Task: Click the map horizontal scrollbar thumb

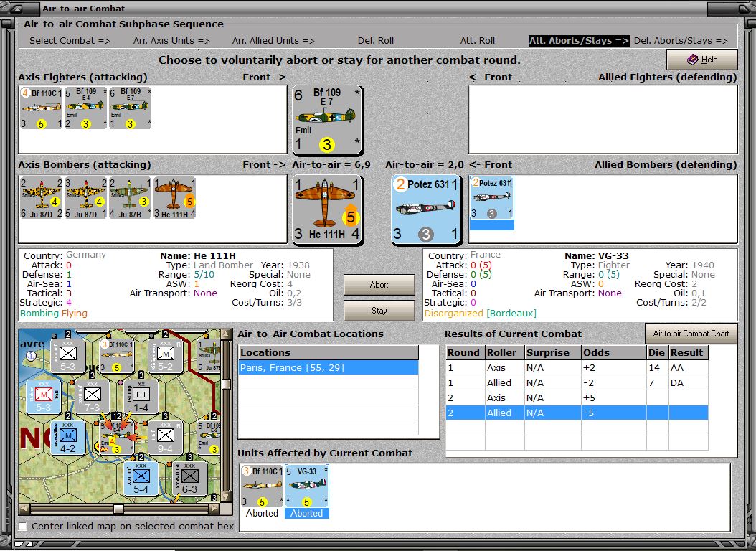Action: [x=118, y=509]
